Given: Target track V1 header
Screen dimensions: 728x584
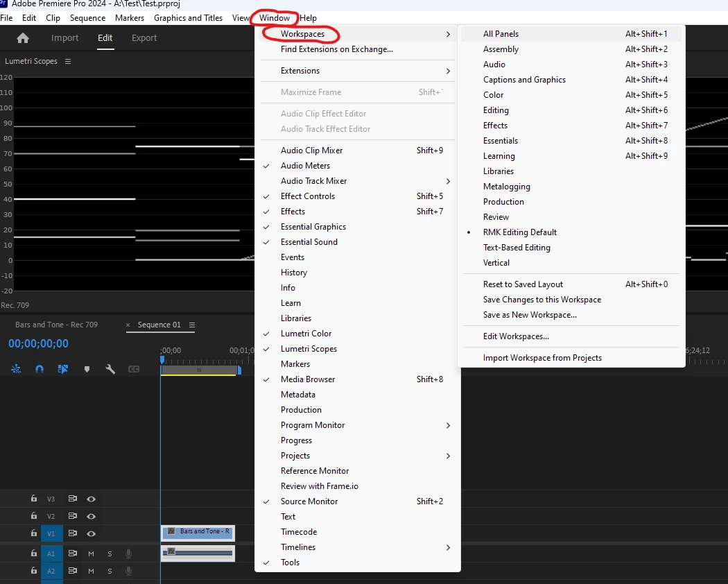Looking at the screenshot, I should pyautogui.click(x=51, y=533).
